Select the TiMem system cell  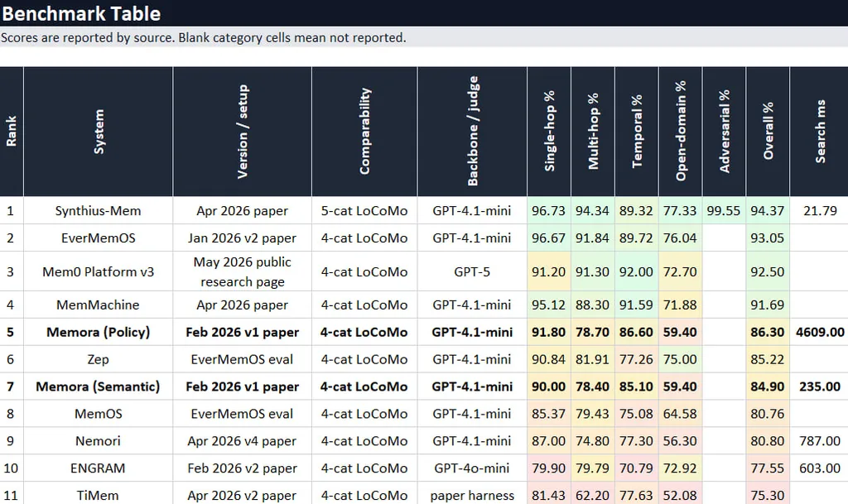(x=98, y=494)
